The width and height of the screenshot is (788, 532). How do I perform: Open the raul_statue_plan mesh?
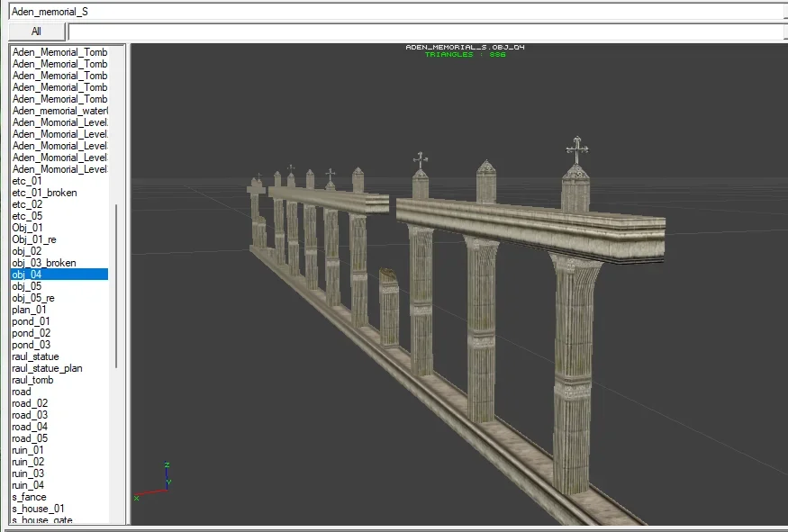coord(59,368)
